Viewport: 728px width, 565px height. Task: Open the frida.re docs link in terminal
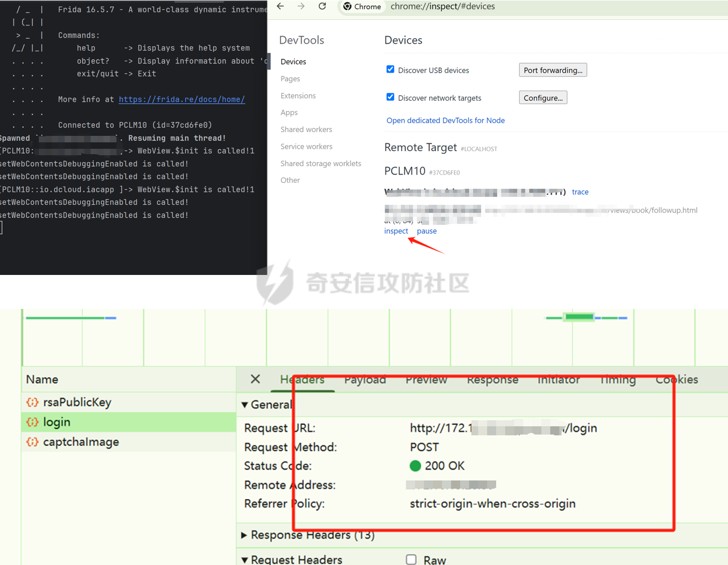[x=182, y=99]
